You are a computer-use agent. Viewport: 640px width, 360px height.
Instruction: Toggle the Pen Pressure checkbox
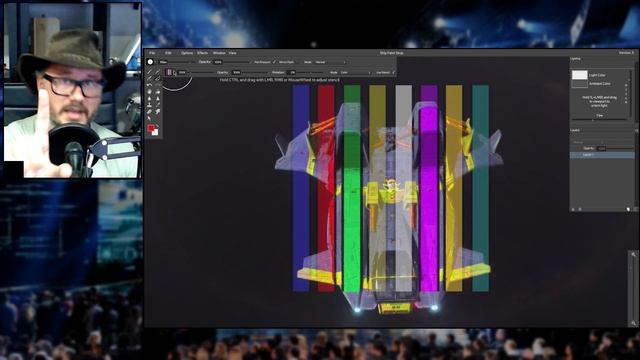(274, 62)
